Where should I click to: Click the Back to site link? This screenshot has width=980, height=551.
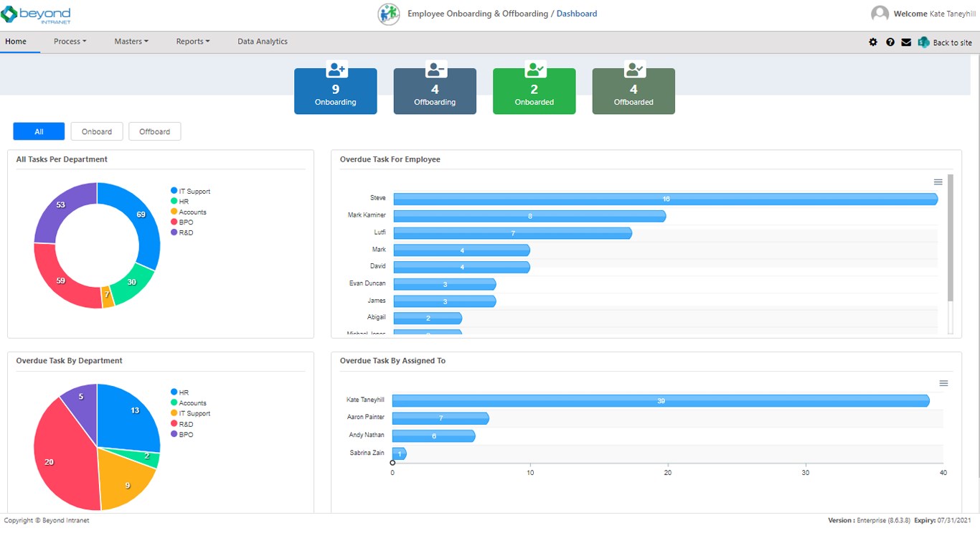coord(952,43)
